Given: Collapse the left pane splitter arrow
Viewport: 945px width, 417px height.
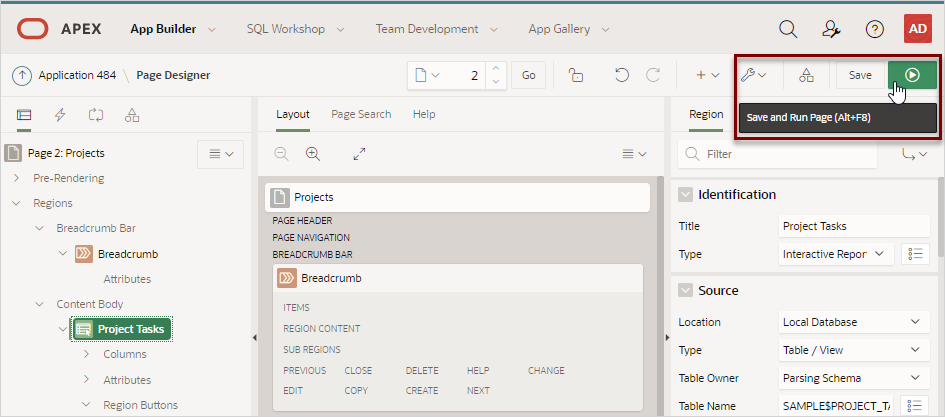Looking at the screenshot, I should pyautogui.click(x=254, y=338).
